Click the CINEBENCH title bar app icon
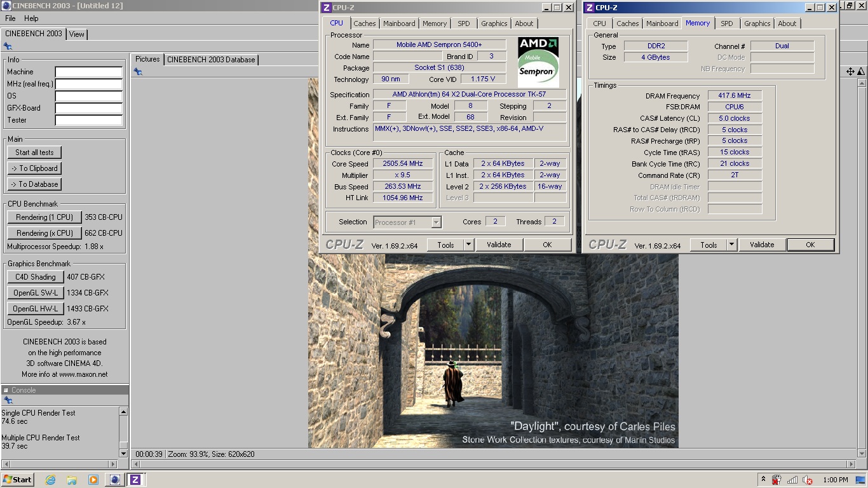This screenshot has width=868, height=488. 6,6
